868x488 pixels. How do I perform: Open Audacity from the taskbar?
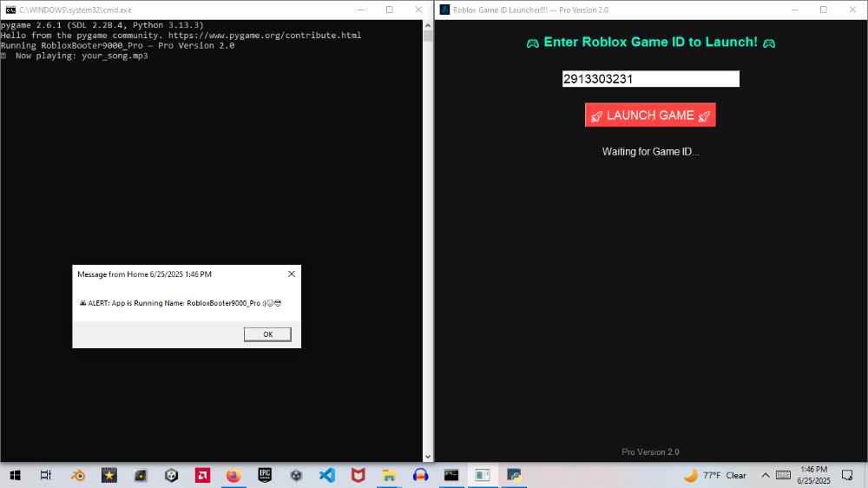coord(420,475)
